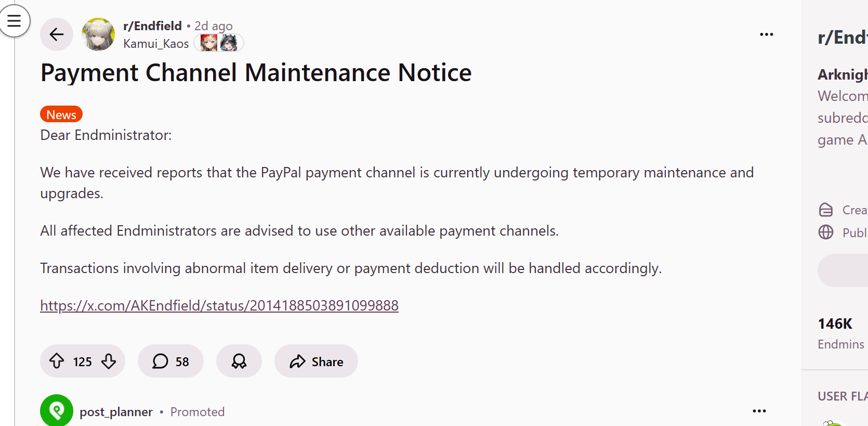Image resolution: width=868 pixels, height=426 pixels.
Task: Open the post_planner advertiser avatar
Action: click(x=57, y=411)
